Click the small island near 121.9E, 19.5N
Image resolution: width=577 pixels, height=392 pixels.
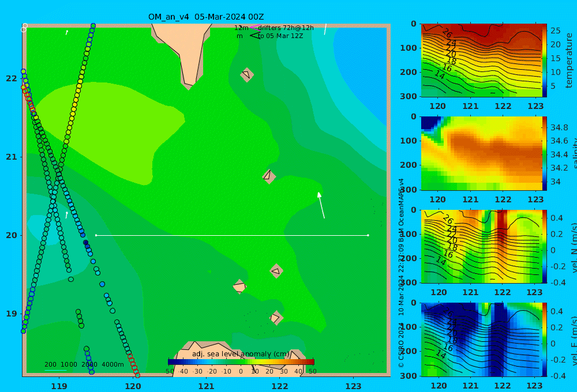(x=276, y=271)
